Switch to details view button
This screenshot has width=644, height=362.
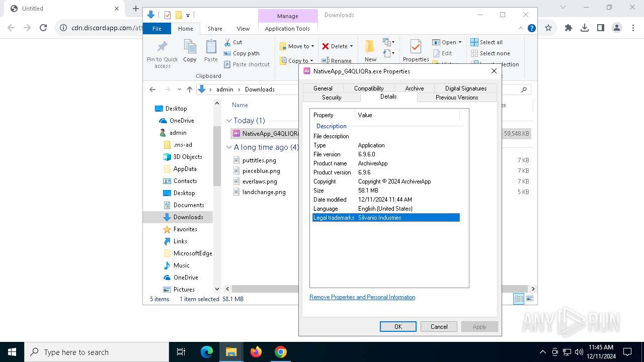point(519,299)
